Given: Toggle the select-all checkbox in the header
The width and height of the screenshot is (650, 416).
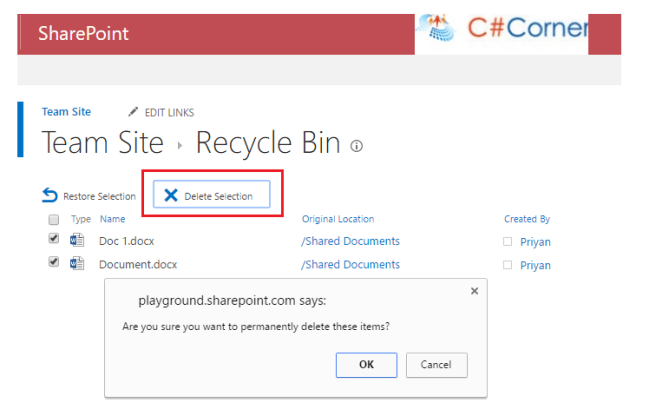Looking at the screenshot, I should coord(53,219).
